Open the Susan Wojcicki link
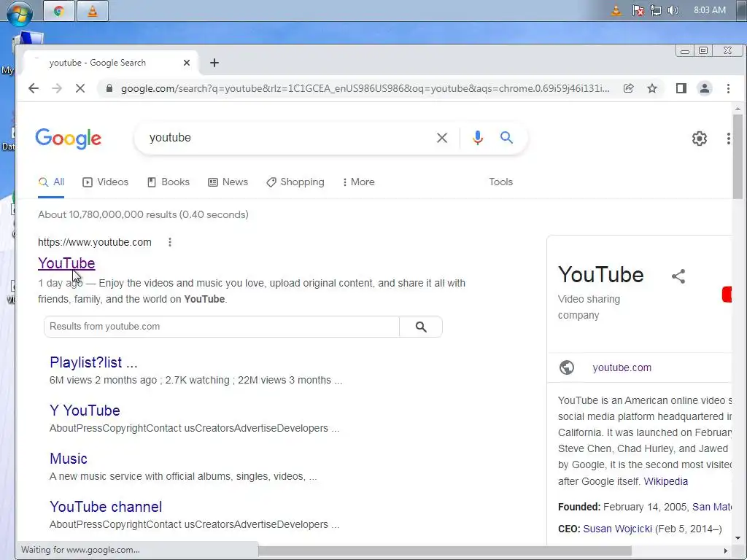 617,529
